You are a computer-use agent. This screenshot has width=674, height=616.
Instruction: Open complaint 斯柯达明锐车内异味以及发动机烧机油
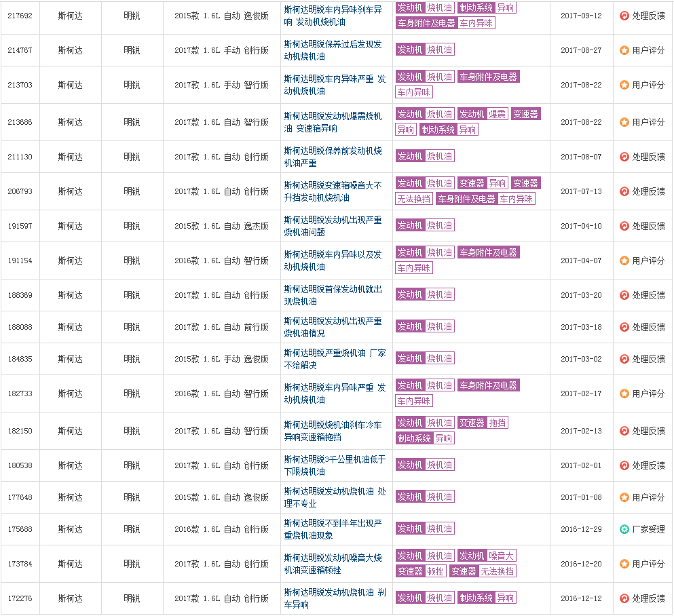[x=333, y=261]
